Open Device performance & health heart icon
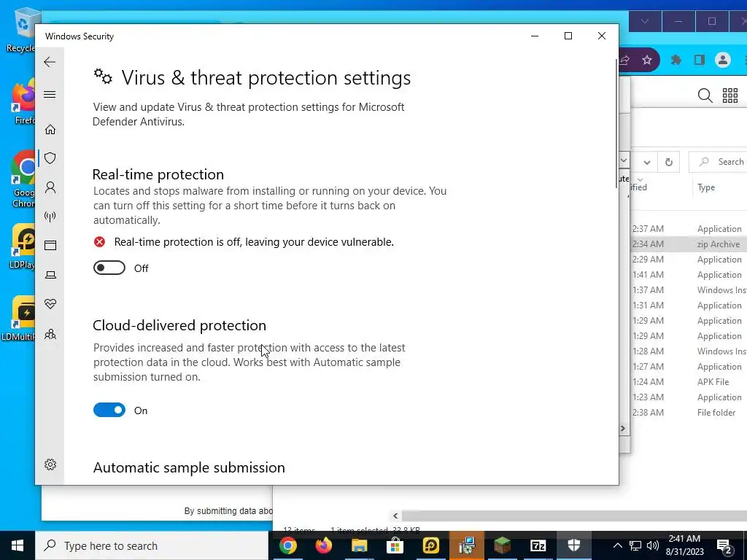Image resolution: width=747 pixels, height=560 pixels. (50, 304)
